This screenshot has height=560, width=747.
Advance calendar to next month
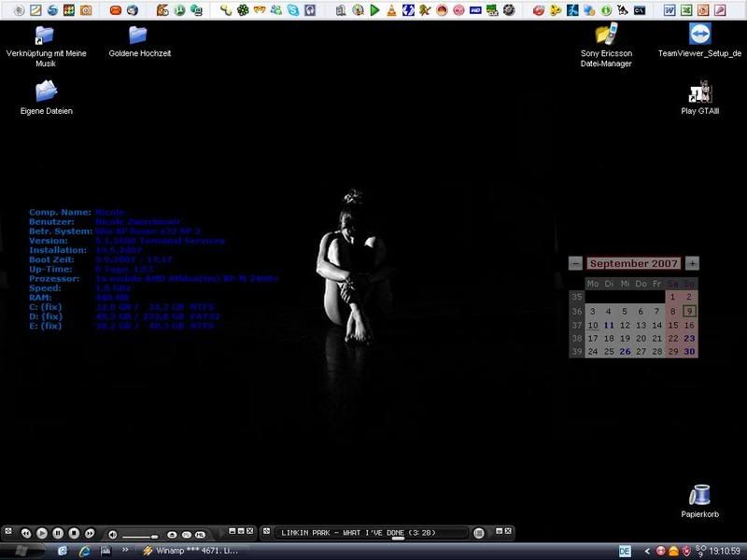[692, 264]
